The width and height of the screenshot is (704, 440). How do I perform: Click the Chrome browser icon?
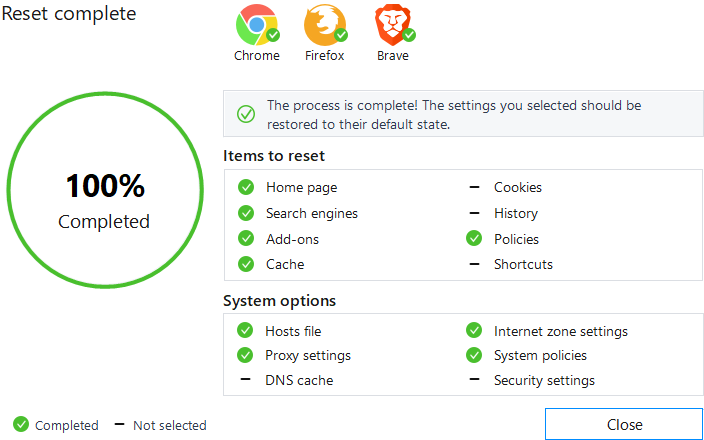tap(256, 25)
